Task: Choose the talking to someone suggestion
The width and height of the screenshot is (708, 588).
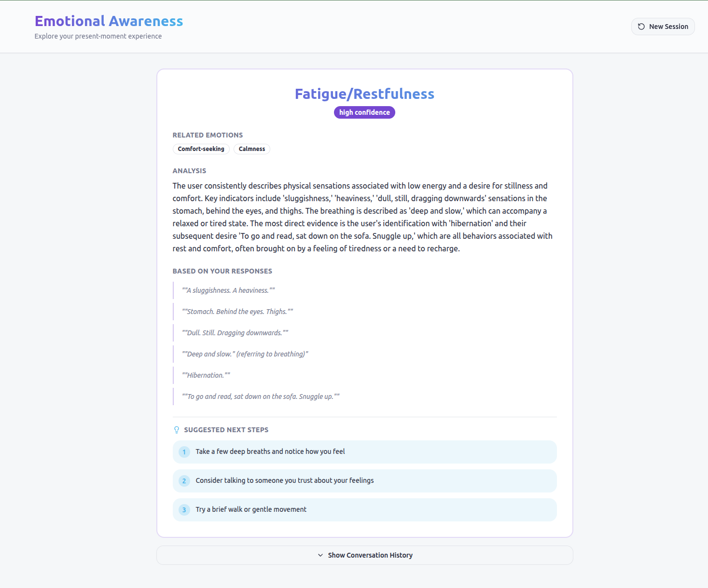Action: tap(284, 480)
